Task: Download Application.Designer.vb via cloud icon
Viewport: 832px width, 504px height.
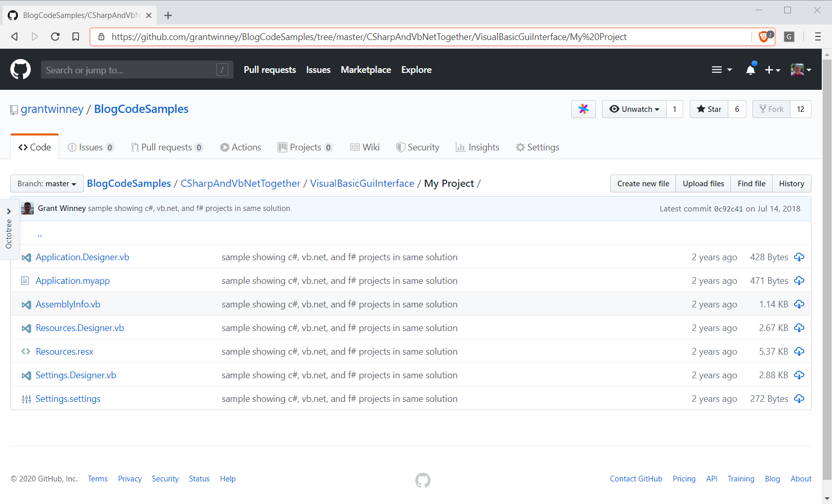Action: [x=799, y=257]
